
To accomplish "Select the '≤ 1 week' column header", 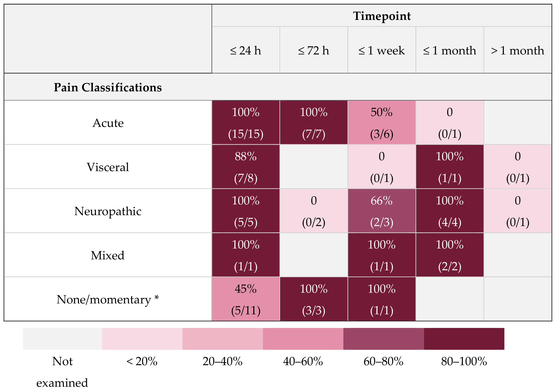I will (x=382, y=51).
